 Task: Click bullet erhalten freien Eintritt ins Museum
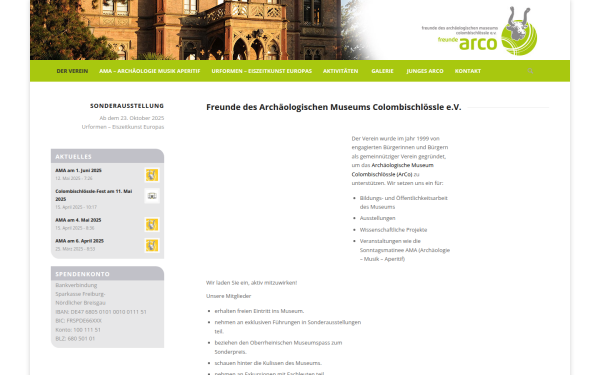click(x=259, y=311)
